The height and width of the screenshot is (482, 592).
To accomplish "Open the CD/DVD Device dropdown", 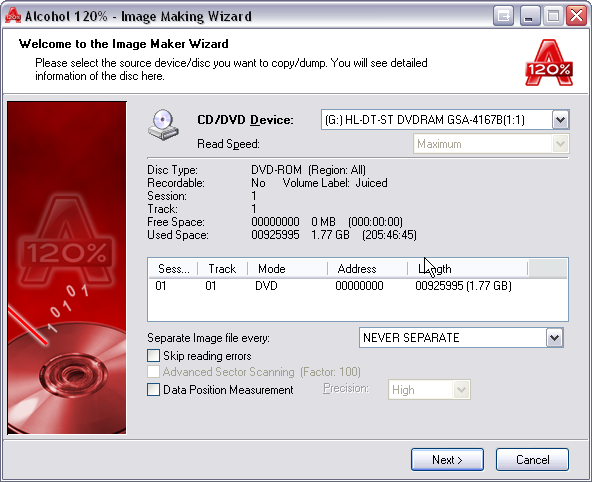I will click(x=560, y=120).
